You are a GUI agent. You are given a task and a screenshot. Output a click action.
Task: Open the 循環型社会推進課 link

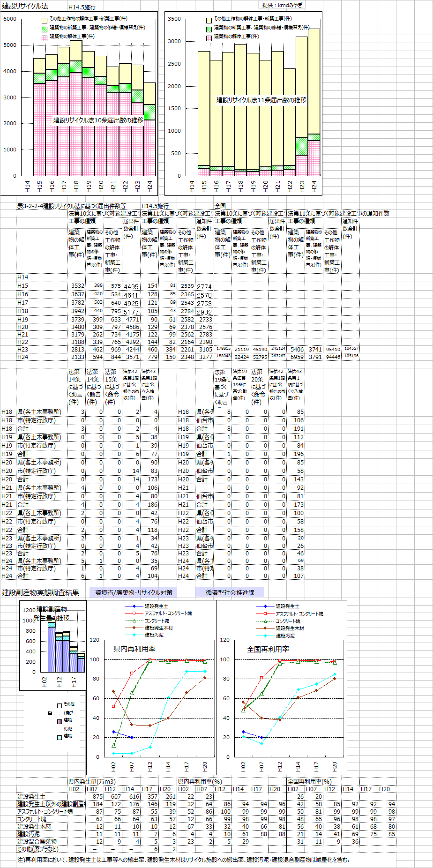point(230,592)
